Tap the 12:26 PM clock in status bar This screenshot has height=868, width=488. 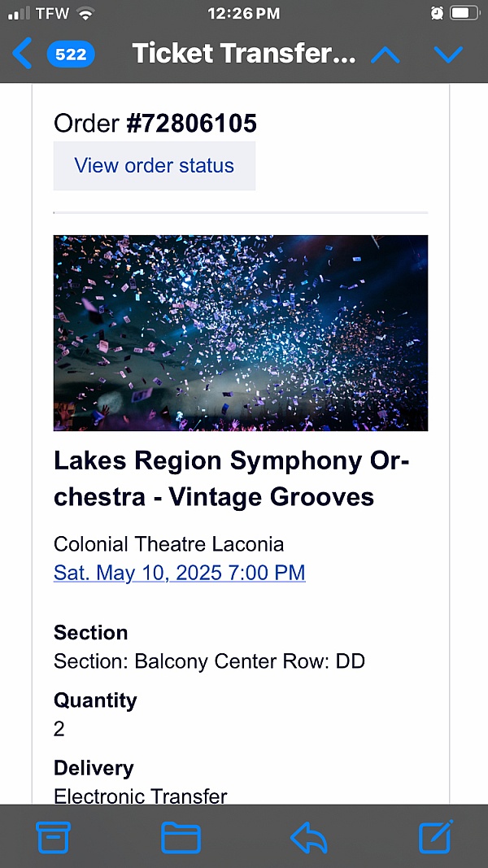[x=243, y=14]
